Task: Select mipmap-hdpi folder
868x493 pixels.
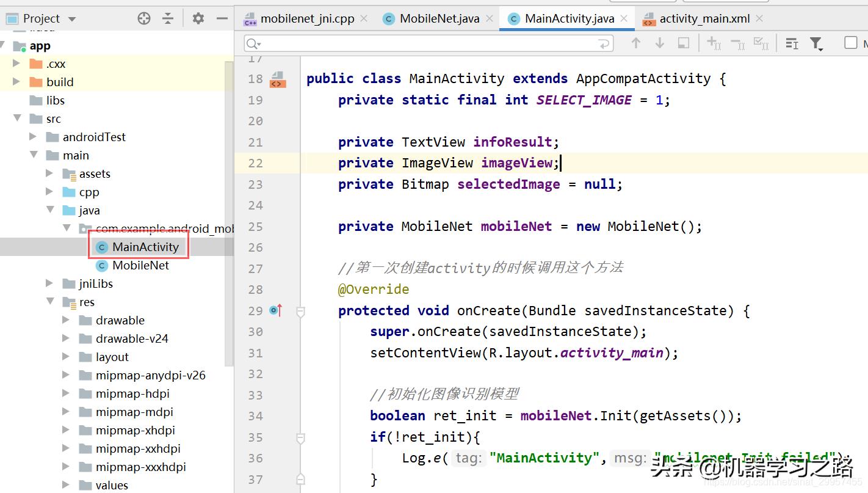Action: tap(132, 393)
